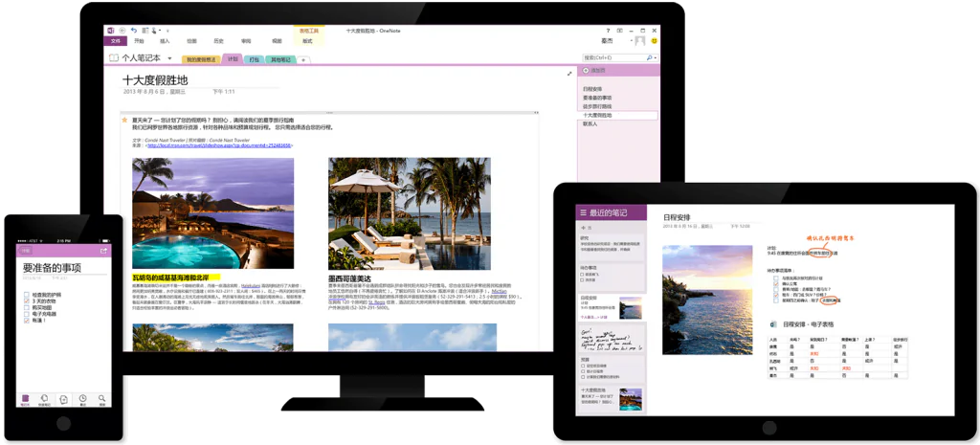Switch to the 插入 ribbon tab
This screenshot has height=445, width=980.
tap(165, 41)
